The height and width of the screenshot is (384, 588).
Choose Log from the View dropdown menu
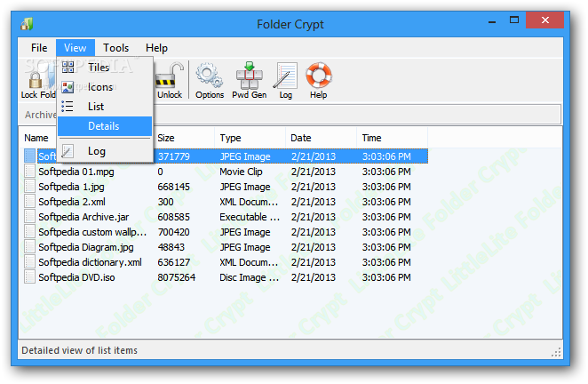105,151
